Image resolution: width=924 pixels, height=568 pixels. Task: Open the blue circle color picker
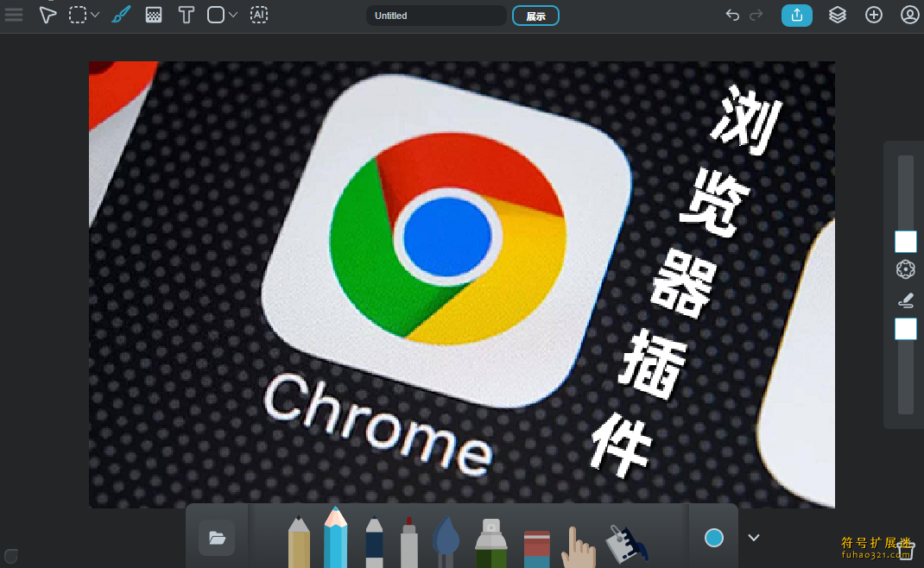coord(713,538)
